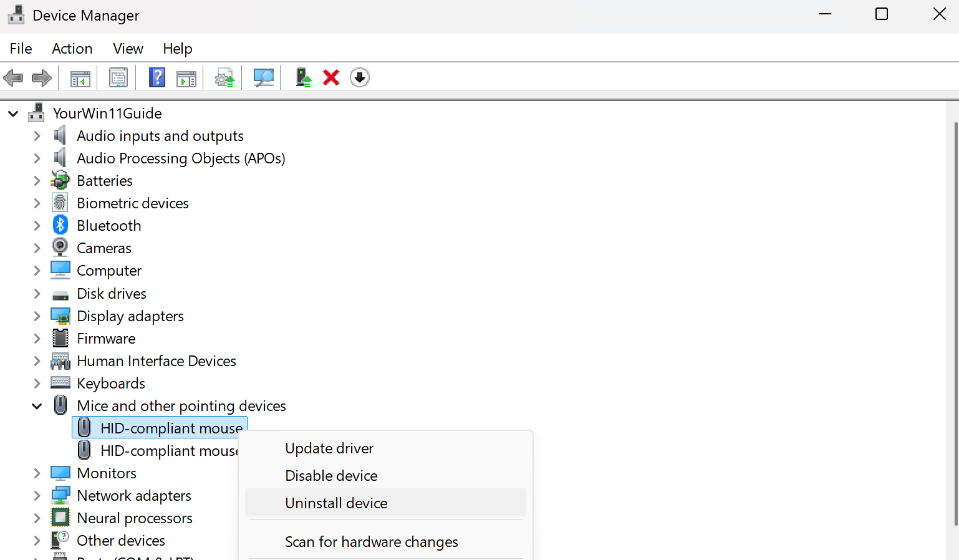
Task: Collapse the YourWin11Guide root node
Action: point(13,113)
